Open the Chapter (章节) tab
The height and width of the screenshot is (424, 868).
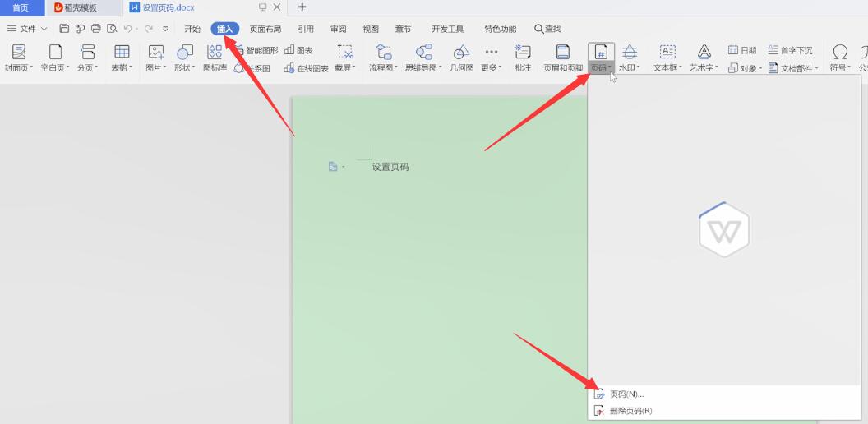[403, 29]
